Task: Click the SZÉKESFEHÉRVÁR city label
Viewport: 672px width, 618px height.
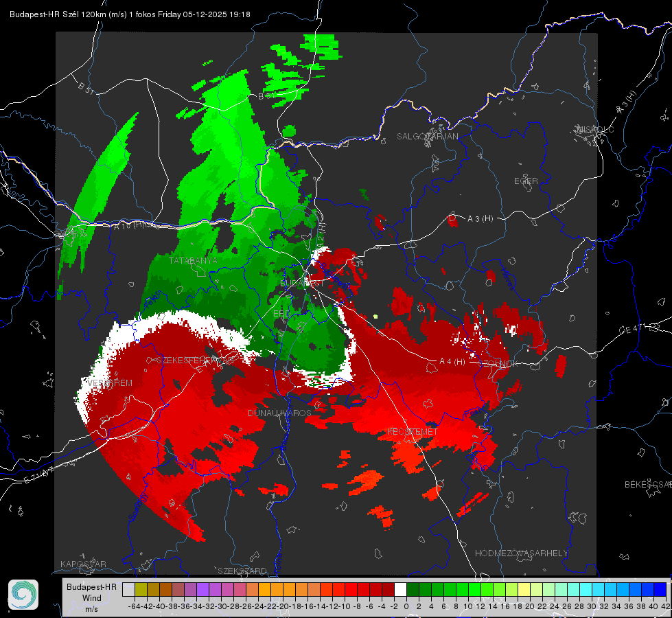Action: point(195,360)
